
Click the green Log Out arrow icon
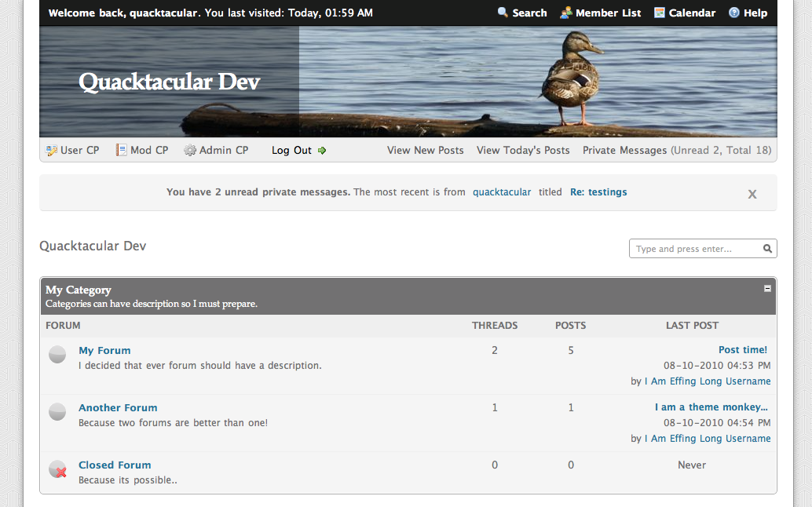pyautogui.click(x=322, y=150)
